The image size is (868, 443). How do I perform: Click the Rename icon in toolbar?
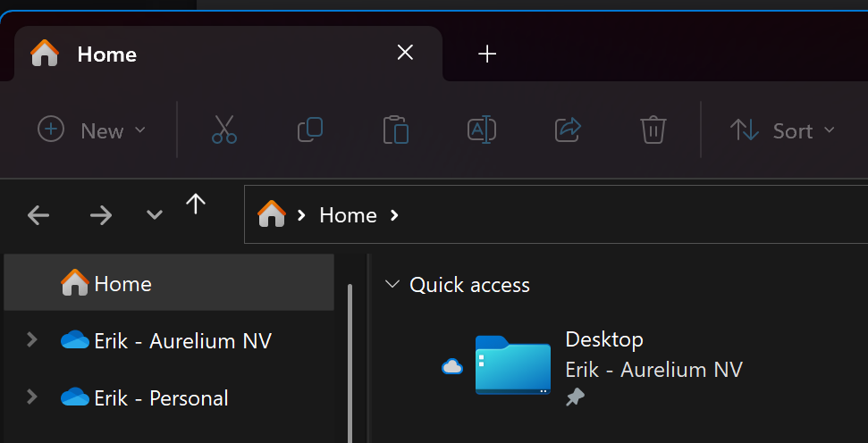click(481, 130)
